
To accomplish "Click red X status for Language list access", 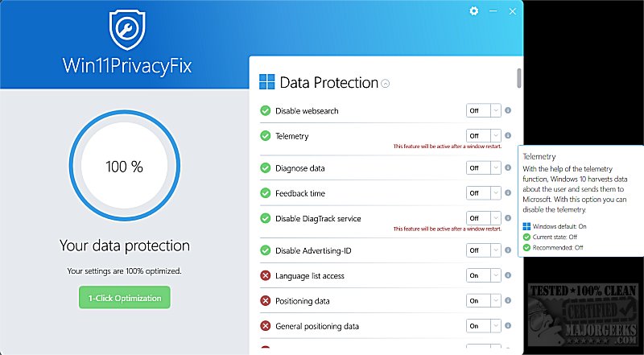I will point(265,275).
